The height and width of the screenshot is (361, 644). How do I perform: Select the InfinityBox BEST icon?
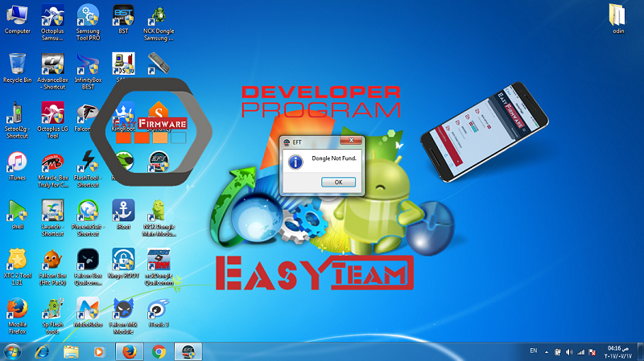pos(88,72)
